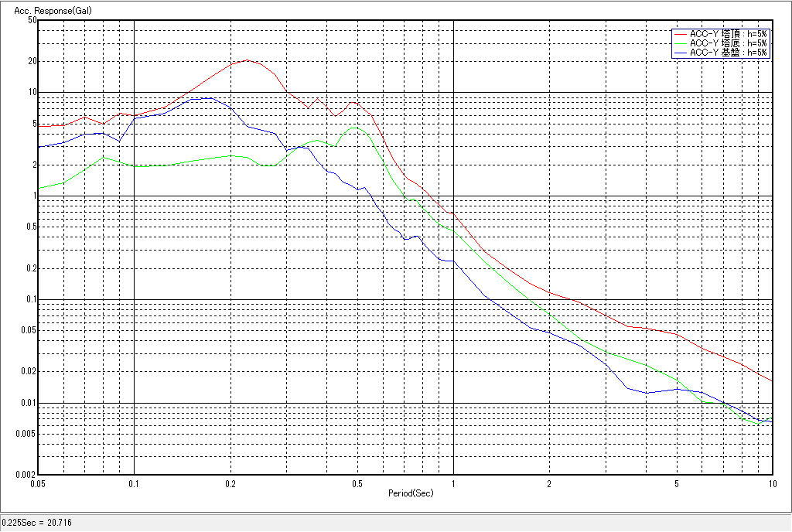The height and width of the screenshot is (532, 792).
Task: Click the red curve's highest peak
Action: (247, 60)
